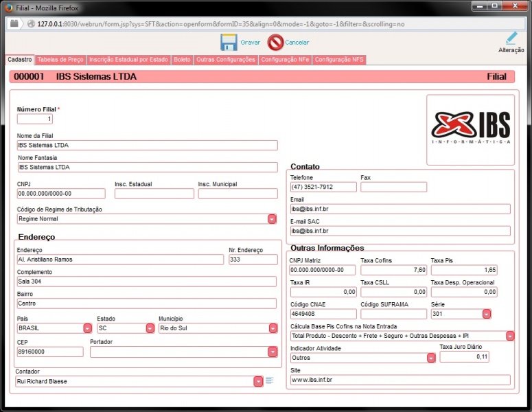Click the site identity icon in address bar
532x412 pixels.
click(x=14, y=24)
